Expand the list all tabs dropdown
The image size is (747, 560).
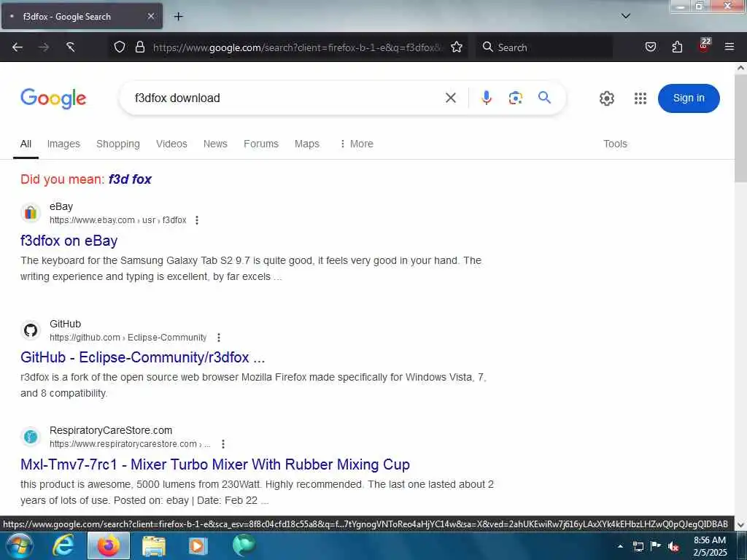point(625,16)
